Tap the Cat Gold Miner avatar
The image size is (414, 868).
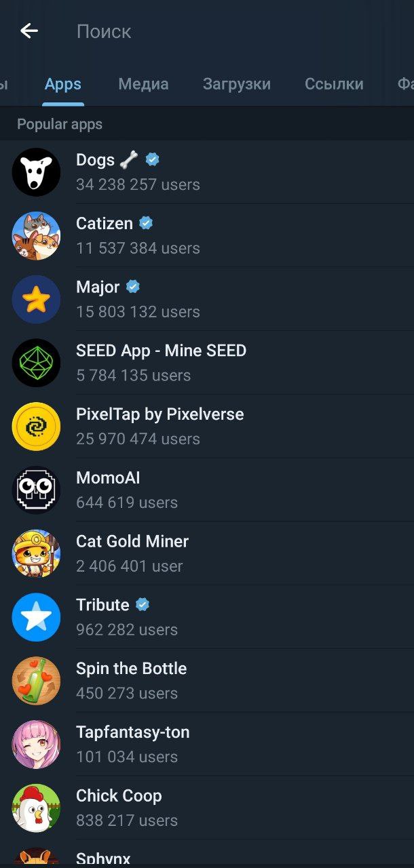tap(36, 554)
